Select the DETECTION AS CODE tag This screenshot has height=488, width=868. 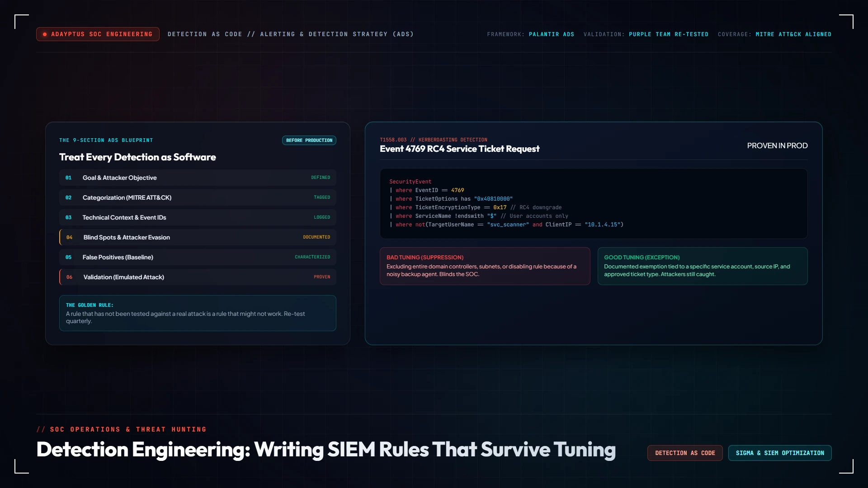pyautogui.click(x=685, y=453)
